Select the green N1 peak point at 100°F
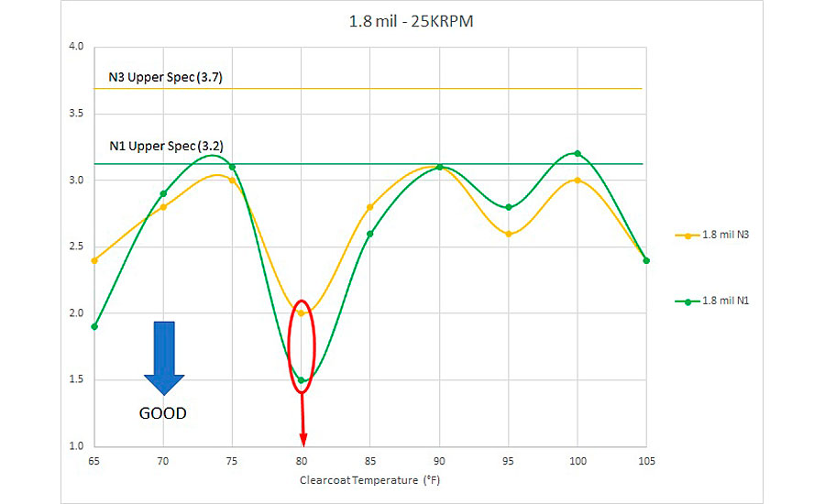The height and width of the screenshot is (504, 825). tap(577, 153)
